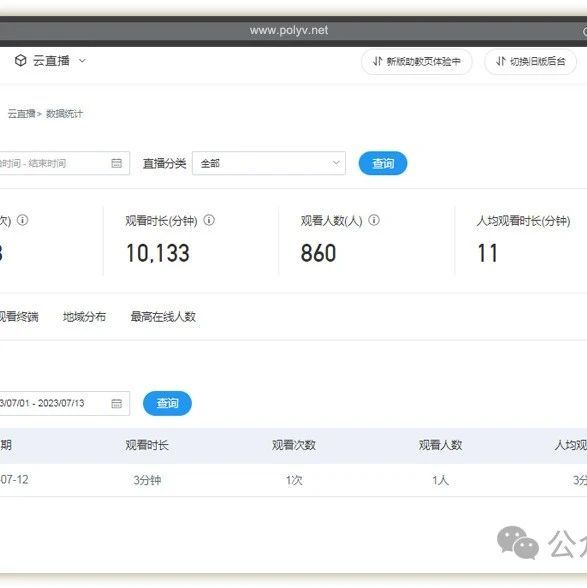The height and width of the screenshot is (588, 587).
Task: Expand the 云直播 product switcher chevron
Action: [82, 61]
